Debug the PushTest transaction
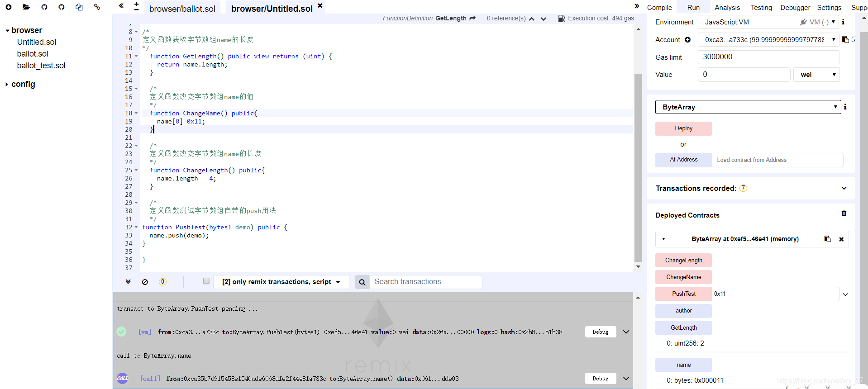Image resolution: width=868 pixels, height=389 pixels. point(601,332)
